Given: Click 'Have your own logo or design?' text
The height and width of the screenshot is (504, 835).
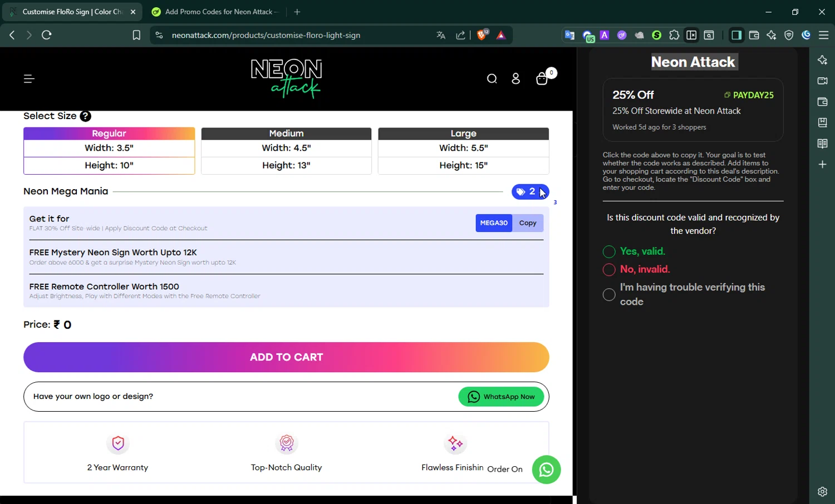Looking at the screenshot, I should coord(93,397).
